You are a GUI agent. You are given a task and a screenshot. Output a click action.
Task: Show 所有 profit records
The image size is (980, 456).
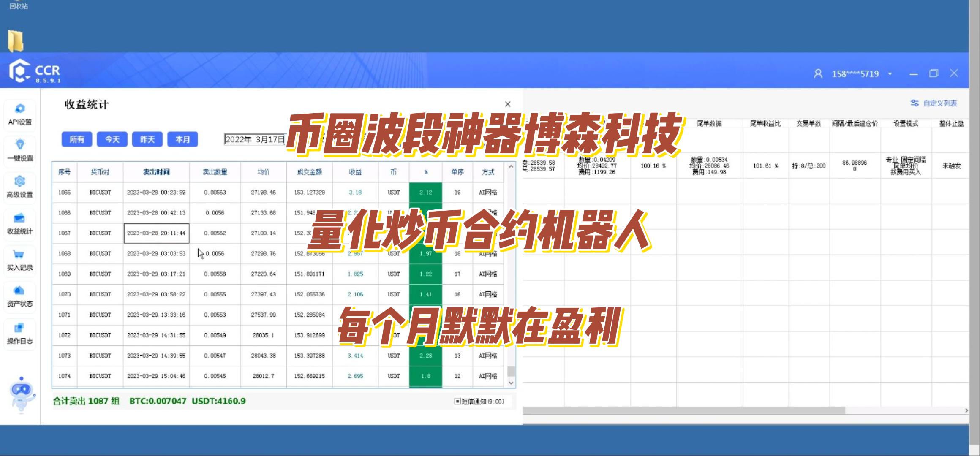(77, 139)
